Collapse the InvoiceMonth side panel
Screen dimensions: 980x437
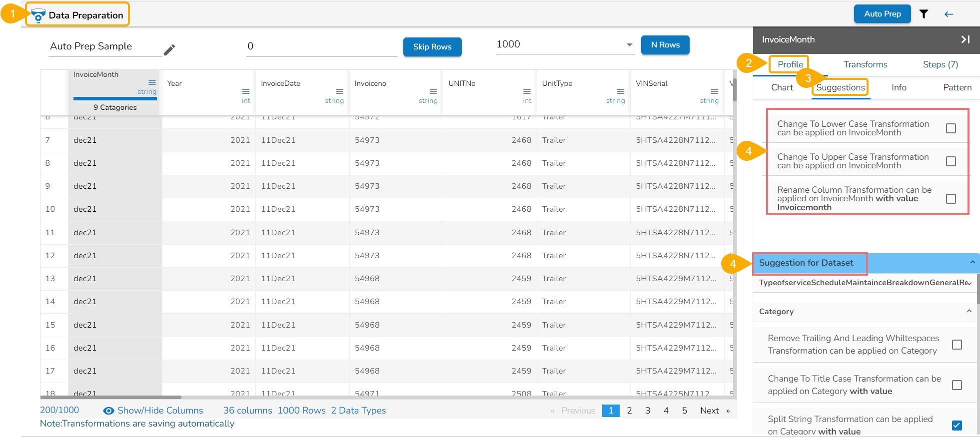[965, 39]
